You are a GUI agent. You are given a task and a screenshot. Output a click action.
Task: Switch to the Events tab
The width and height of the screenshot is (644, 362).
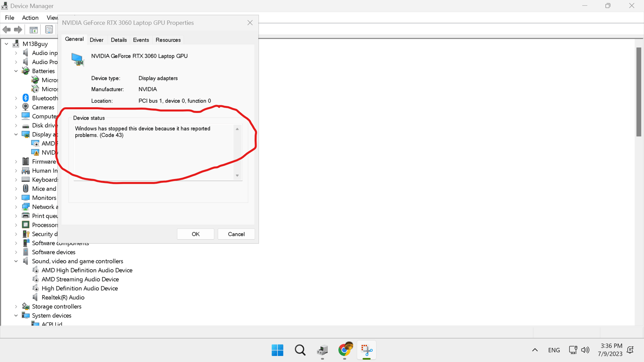pos(141,40)
